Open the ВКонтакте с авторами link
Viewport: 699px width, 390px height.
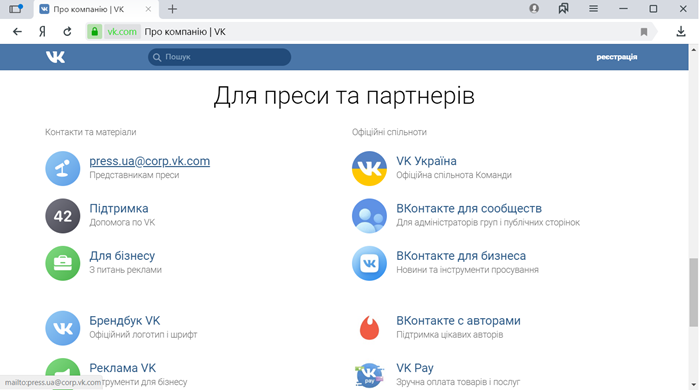458,320
